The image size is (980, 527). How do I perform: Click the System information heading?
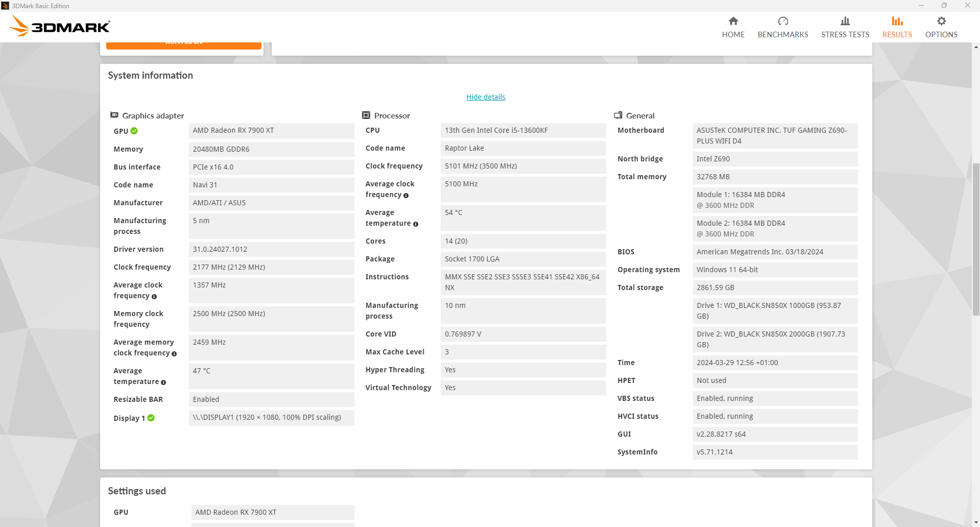[x=150, y=76]
